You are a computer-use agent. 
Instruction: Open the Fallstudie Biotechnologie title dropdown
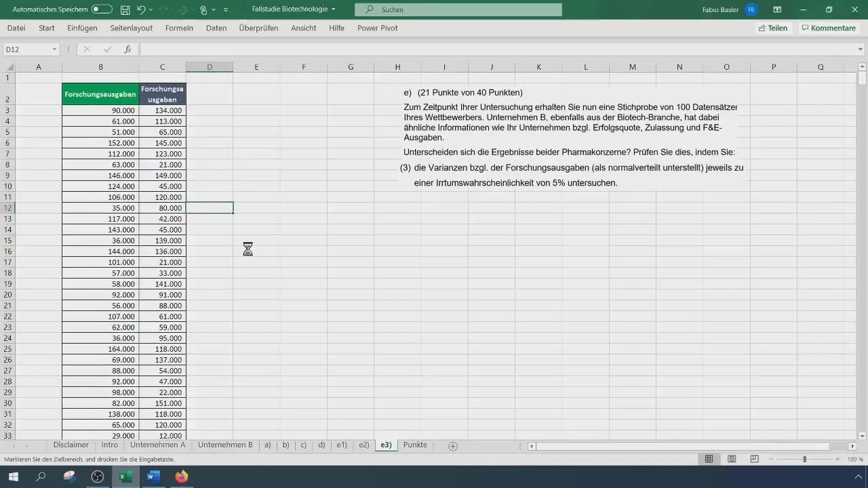[x=333, y=9]
